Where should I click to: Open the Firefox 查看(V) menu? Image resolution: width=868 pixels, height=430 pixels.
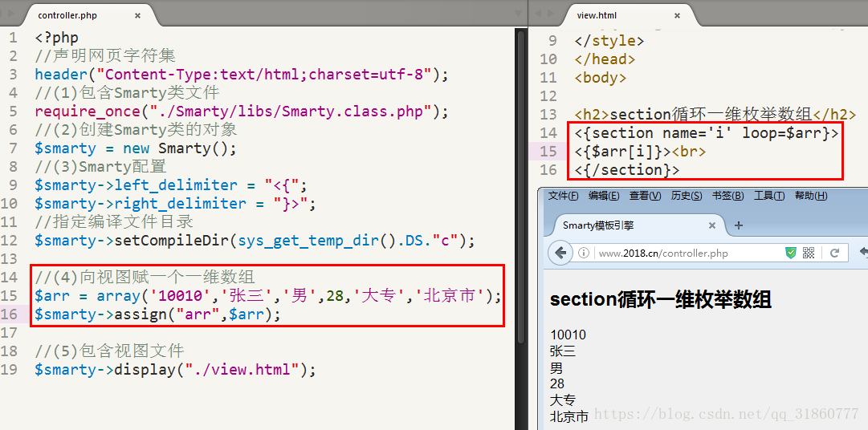[646, 196]
